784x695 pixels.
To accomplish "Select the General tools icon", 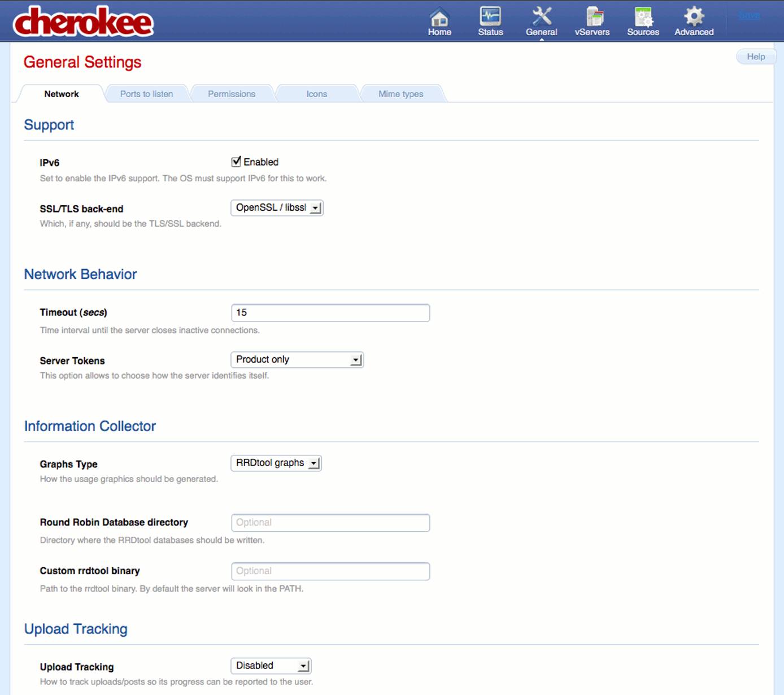I will pos(541,21).
